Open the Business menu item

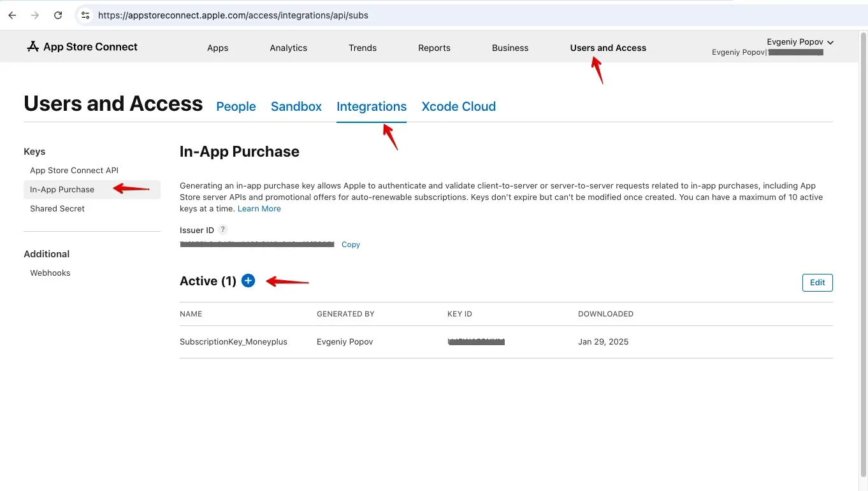[510, 48]
